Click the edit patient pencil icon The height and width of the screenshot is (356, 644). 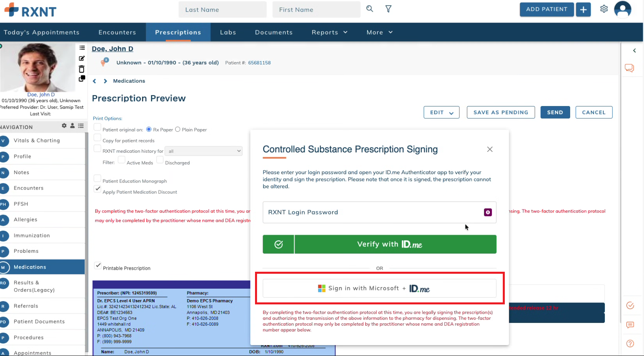click(x=82, y=58)
